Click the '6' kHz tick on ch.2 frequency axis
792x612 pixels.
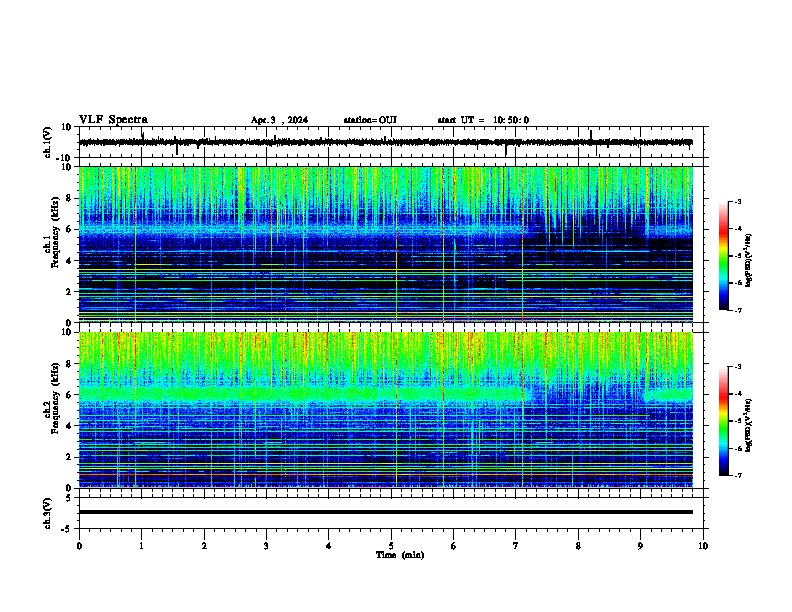click(x=69, y=395)
